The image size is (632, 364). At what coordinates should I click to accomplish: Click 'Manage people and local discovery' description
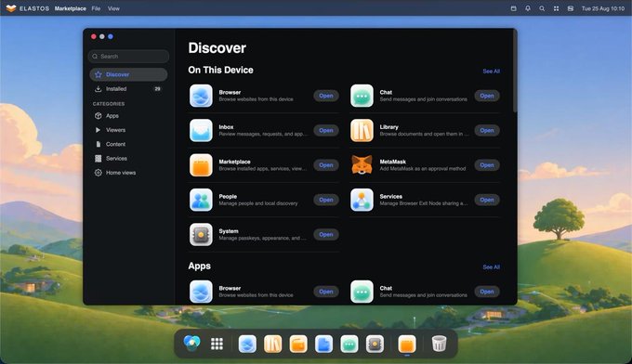(x=258, y=203)
